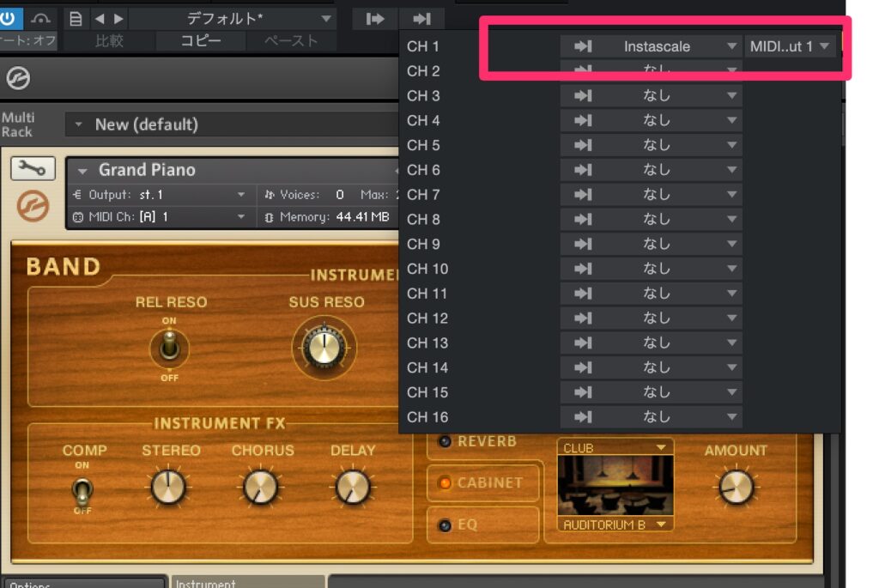This screenshot has height=588, width=879.
Task: Click the reverb room thumbnail image
Action: (615, 486)
